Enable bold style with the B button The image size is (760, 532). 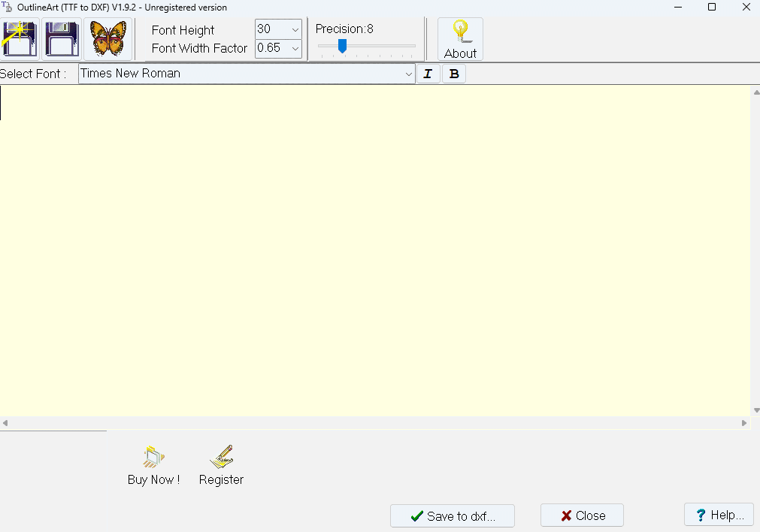[x=453, y=74]
